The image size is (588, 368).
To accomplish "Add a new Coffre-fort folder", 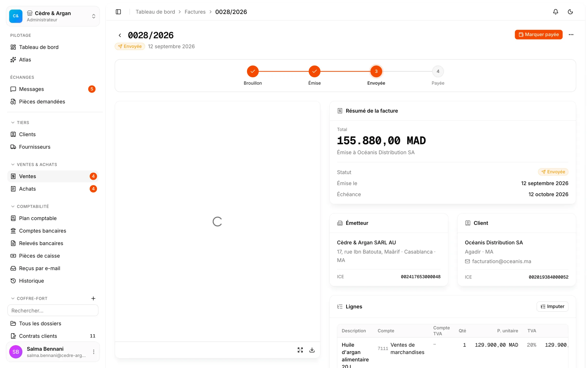I will (x=93, y=298).
